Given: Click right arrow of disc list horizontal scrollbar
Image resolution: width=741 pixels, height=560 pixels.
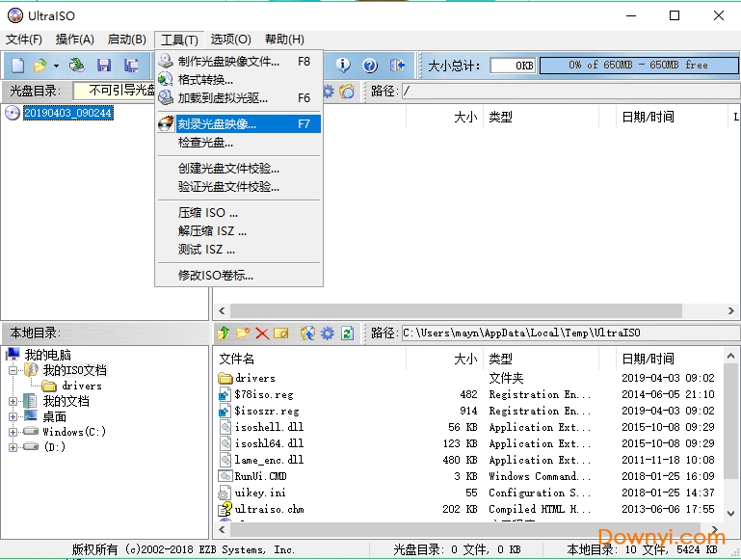Looking at the screenshot, I should tap(730, 311).
